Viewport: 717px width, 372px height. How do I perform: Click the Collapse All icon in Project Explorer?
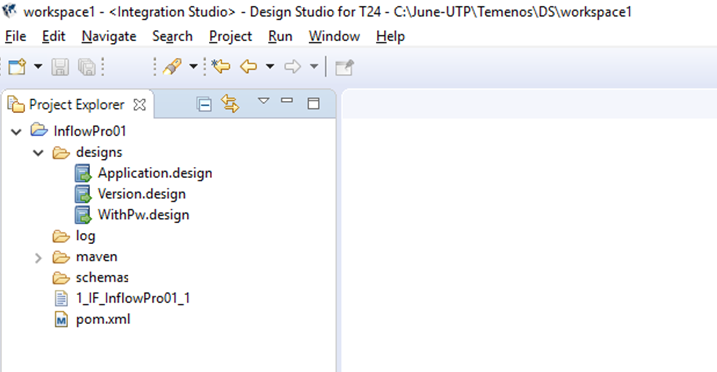click(204, 105)
